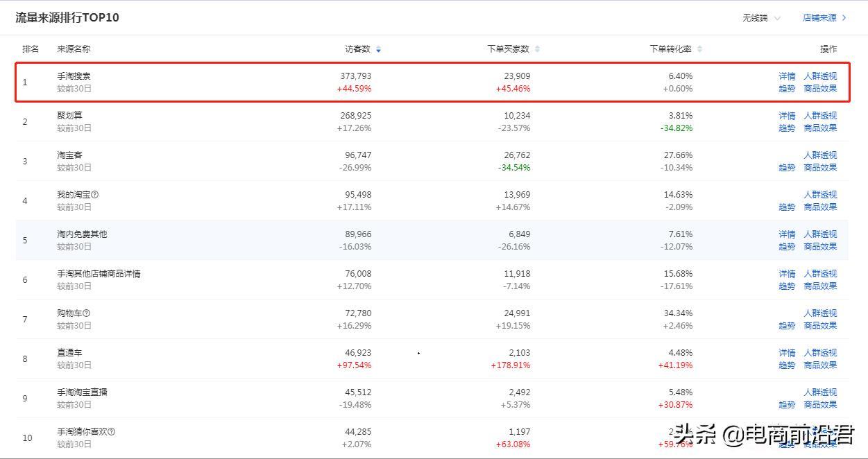Click the 来源名称 column header
This screenshot has height=459, width=868.
pos(74,49)
